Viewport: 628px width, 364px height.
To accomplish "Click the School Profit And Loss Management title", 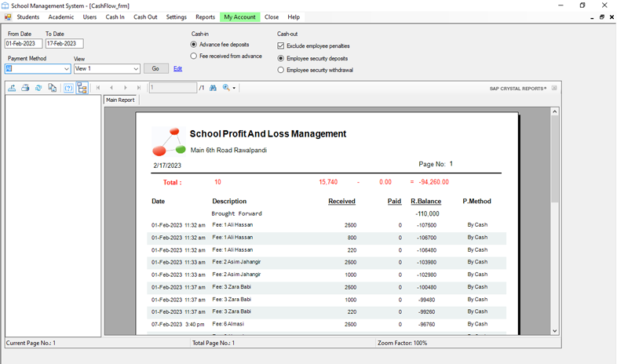I will point(268,133).
